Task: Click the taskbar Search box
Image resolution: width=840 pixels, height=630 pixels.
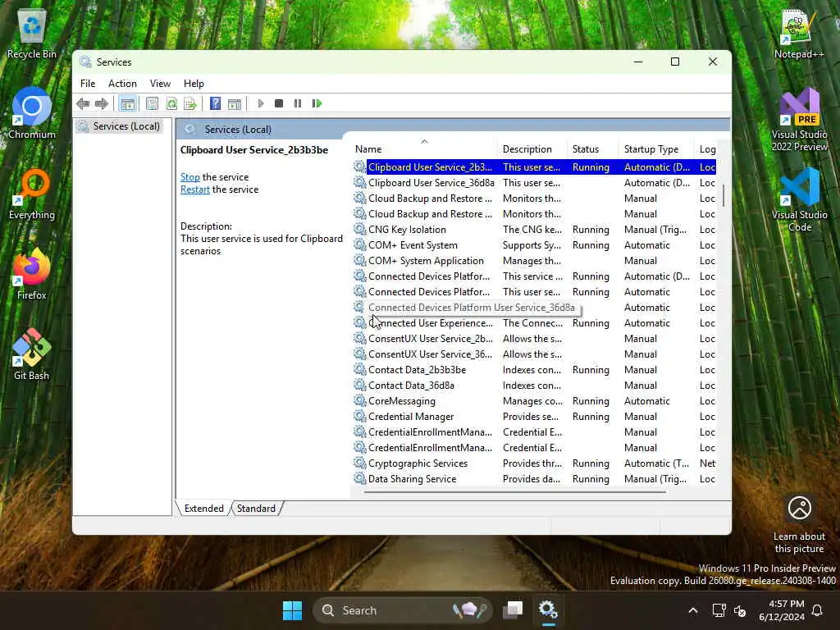Action: pyautogui.click(x=402, y=610)
